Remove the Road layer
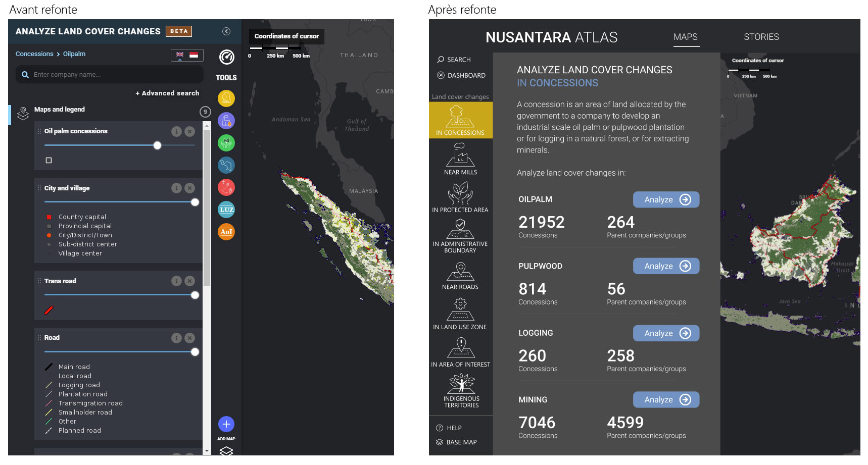This screenshot has width=868, height=465. point(189,338)
